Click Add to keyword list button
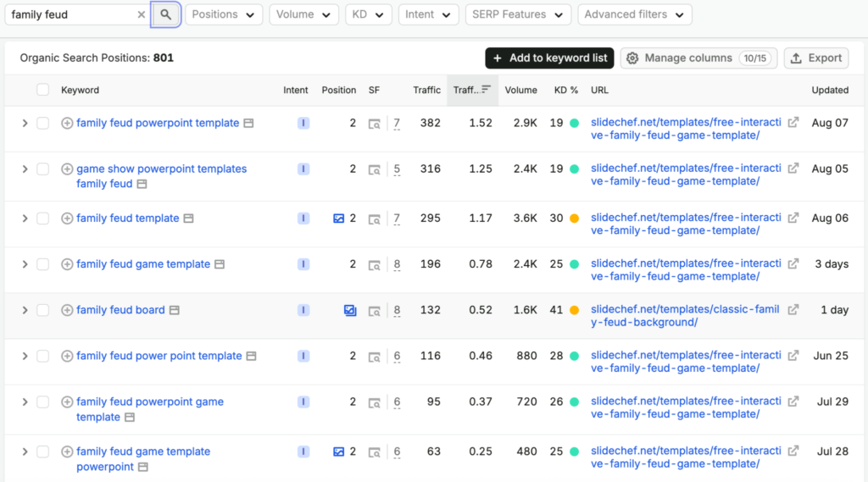Image resolution: width=868 pixels, height=482 pixels. (549, 58)
